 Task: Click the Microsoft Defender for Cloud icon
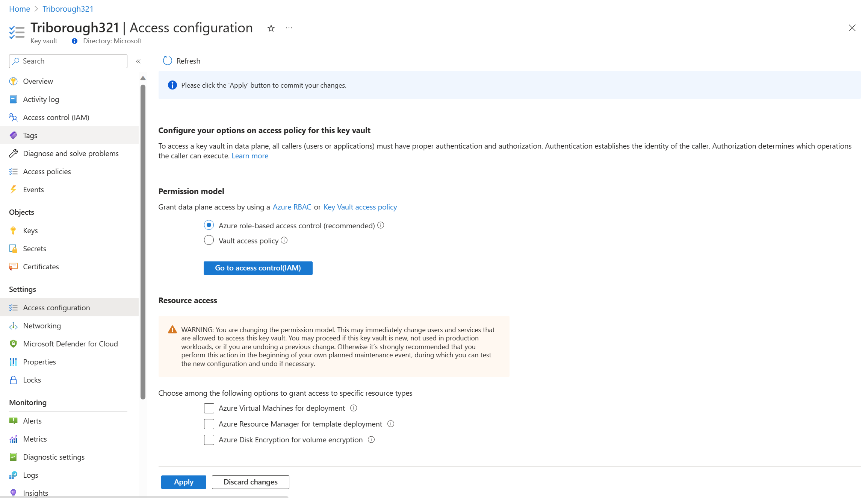point(13,343)
